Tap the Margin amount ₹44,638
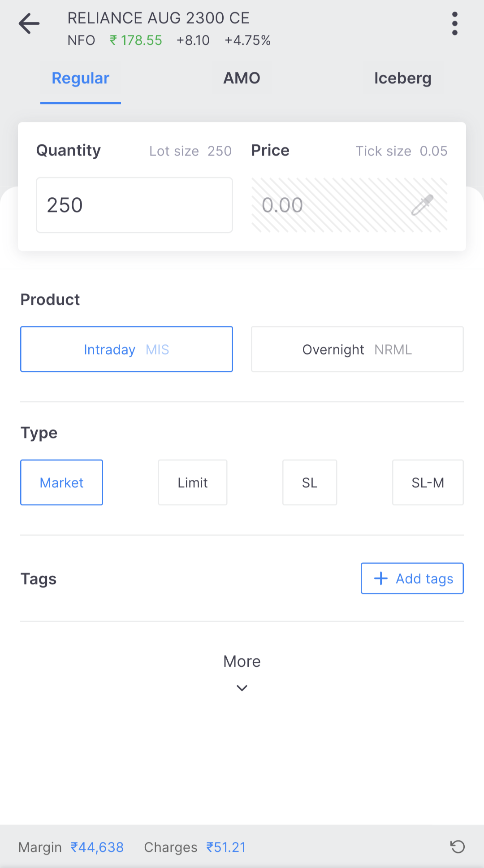The width and height of the screenshot is (484, 868). point(97,847)
